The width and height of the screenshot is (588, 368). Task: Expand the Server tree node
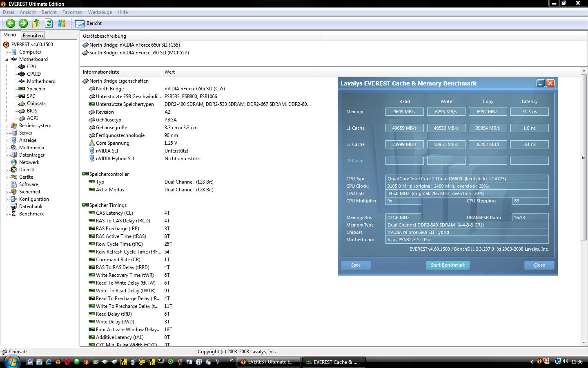tap(7, 133)
